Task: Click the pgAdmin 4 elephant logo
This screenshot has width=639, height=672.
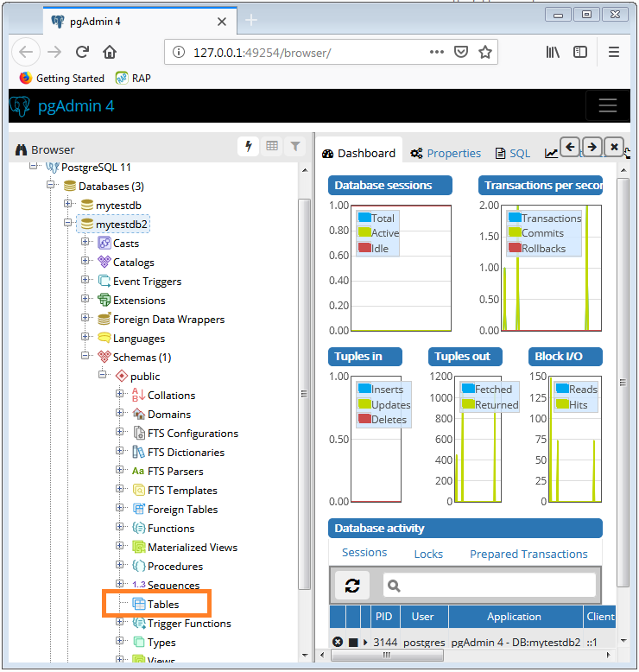Action: pos(20,106)
